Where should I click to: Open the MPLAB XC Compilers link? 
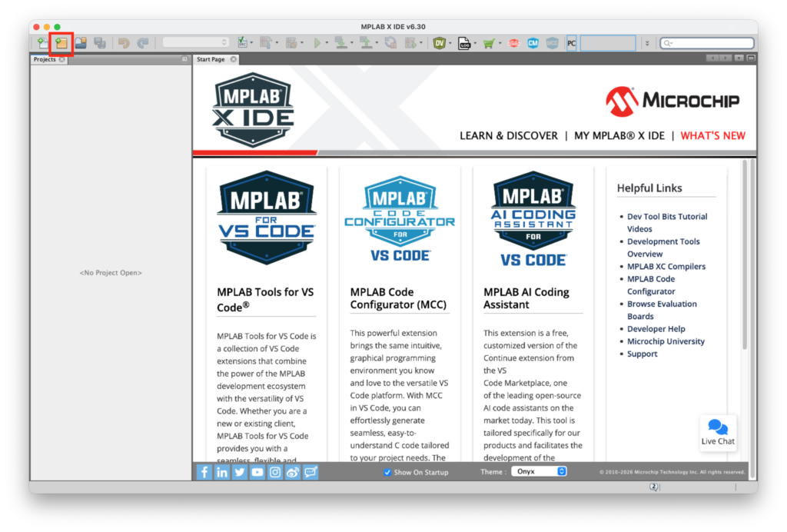point(666,267)
